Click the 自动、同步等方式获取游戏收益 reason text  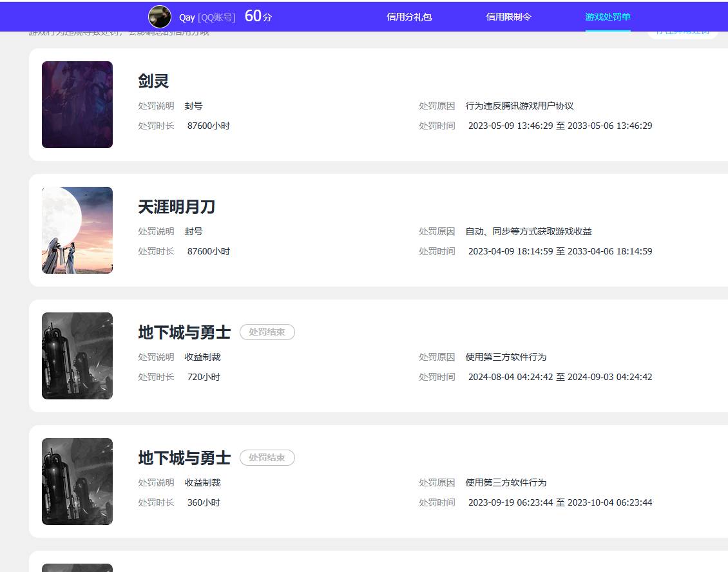(529, 231)
